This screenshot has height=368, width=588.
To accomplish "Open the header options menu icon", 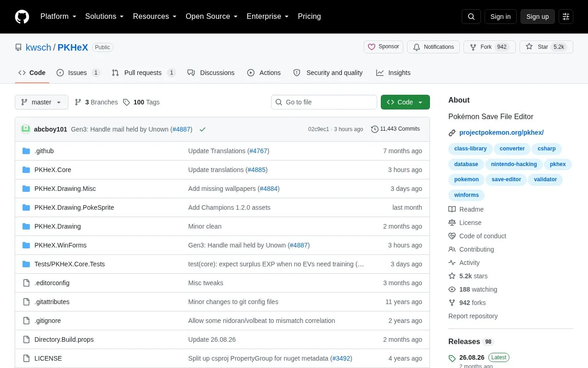I will (x=566, y=17).
